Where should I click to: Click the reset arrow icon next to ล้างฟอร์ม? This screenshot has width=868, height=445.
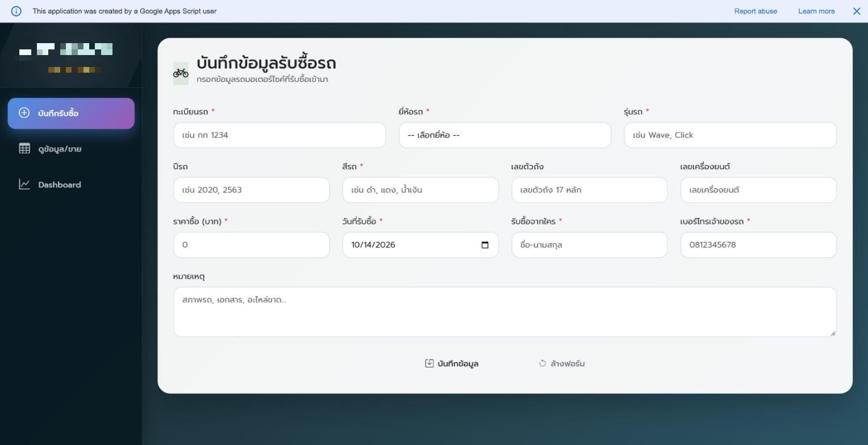coord(542,363)
